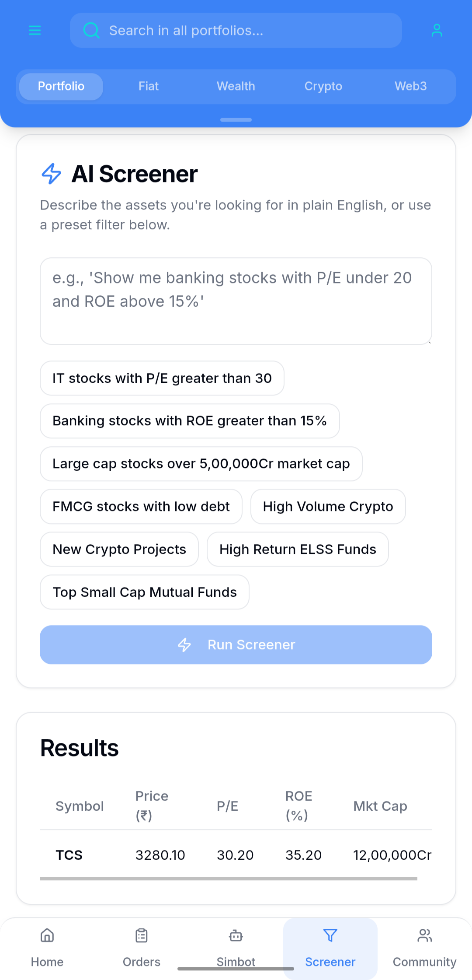Select the Web3 tab
472x980 pixels.
point(411,86)
